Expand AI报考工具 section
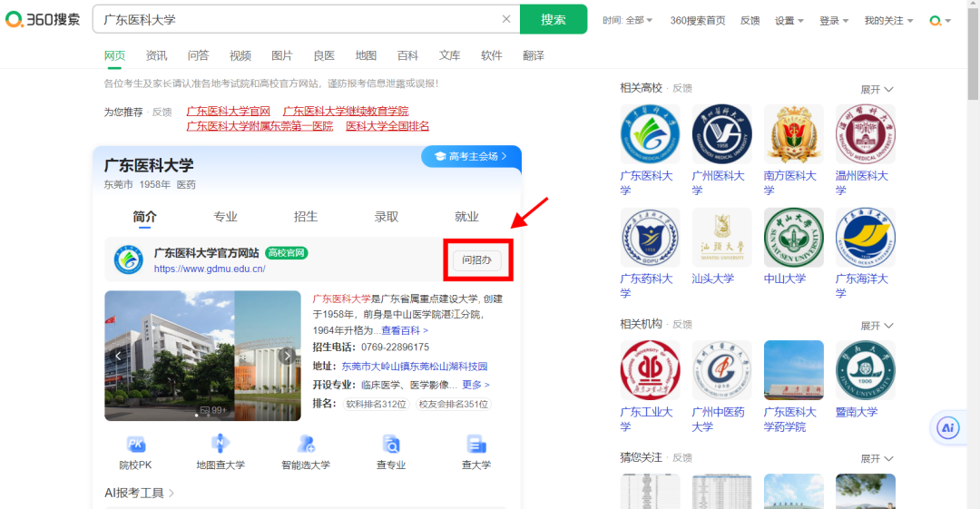Viewport: 980px width, 509px height. (x=139, y=494)
